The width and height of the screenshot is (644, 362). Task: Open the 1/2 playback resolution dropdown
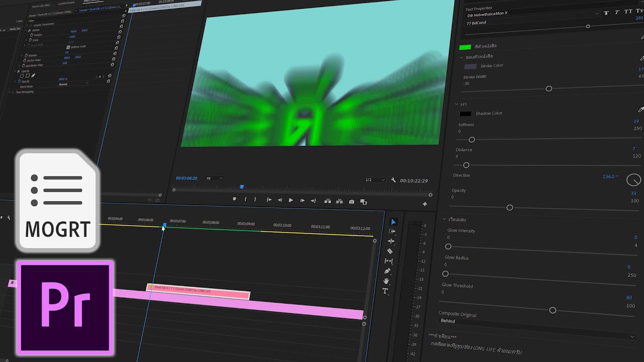pyautogui.click(x=375, y=180)
